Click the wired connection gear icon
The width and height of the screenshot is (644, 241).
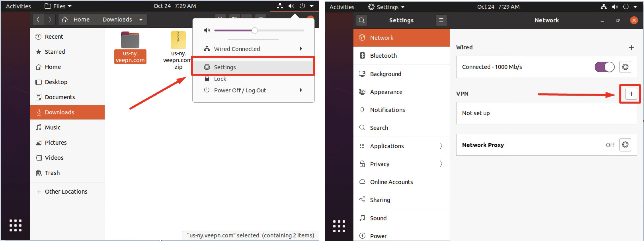click(625, 67)
